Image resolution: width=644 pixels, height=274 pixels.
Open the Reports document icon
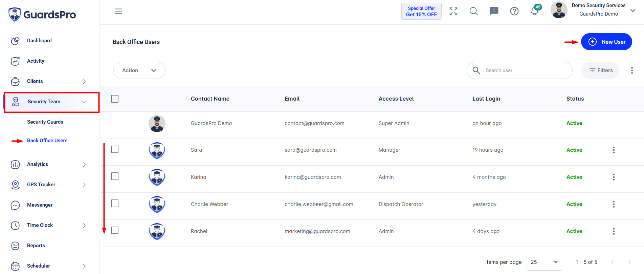pos(15,246)
